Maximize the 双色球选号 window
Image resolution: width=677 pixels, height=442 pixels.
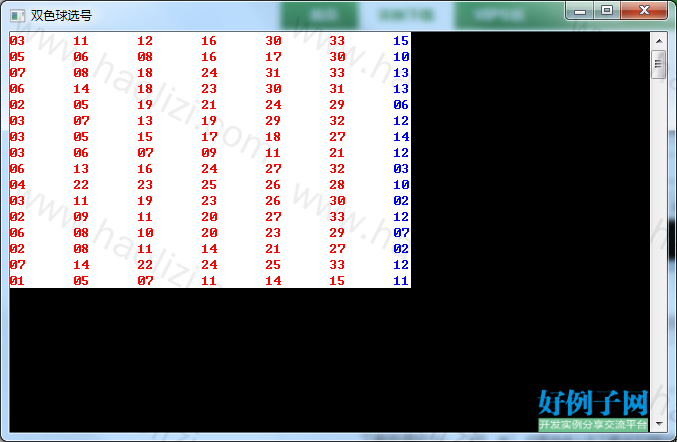tap(607, 11)
